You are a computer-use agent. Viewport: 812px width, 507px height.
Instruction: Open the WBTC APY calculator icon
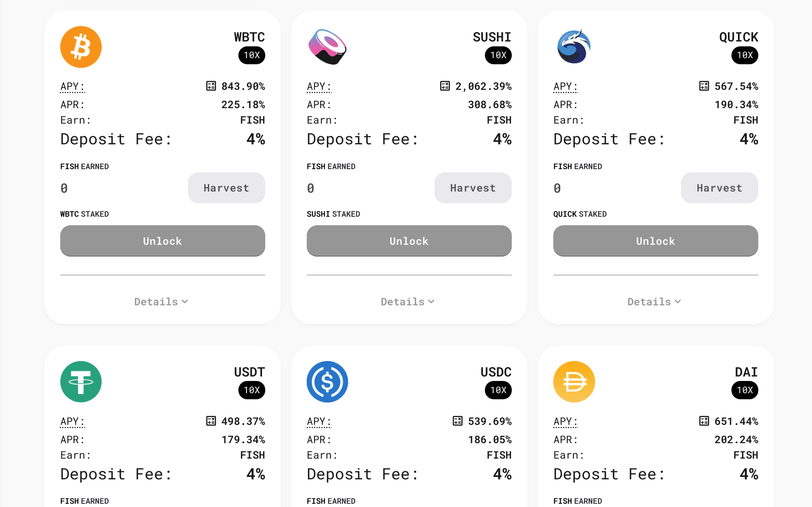(211, 86)
